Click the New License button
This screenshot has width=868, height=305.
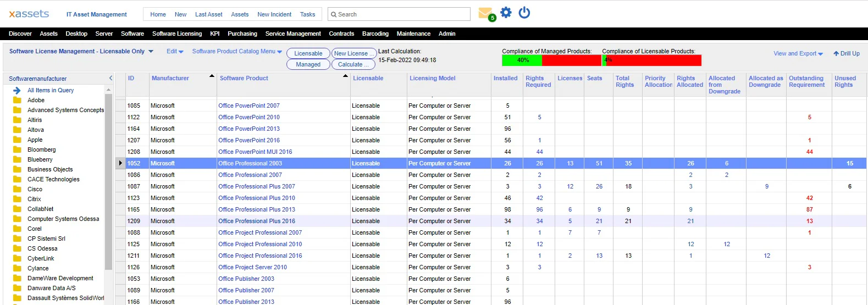[354, 53]
